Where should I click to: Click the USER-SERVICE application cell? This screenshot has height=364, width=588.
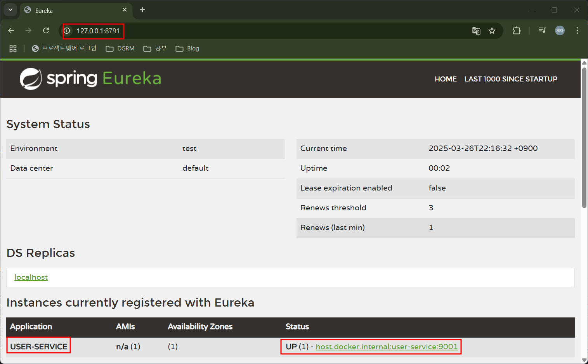(x=39, y=347)
